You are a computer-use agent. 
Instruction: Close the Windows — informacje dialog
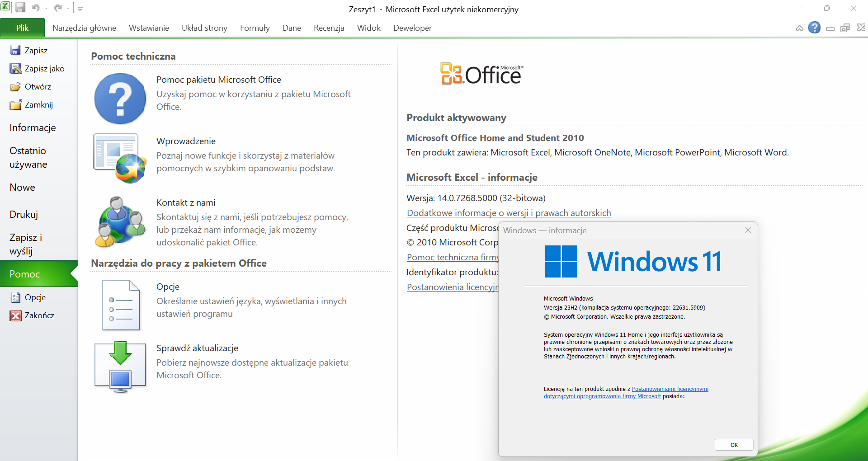coord(748,230)
